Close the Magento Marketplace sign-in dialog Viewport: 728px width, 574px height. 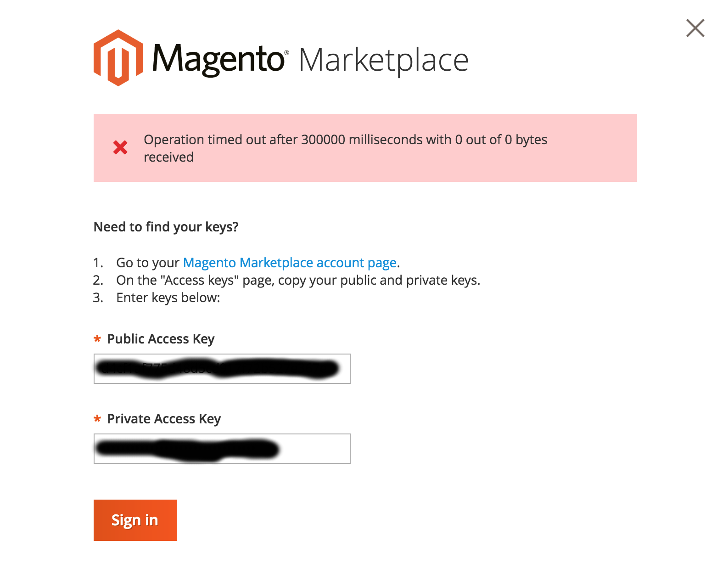695,28
